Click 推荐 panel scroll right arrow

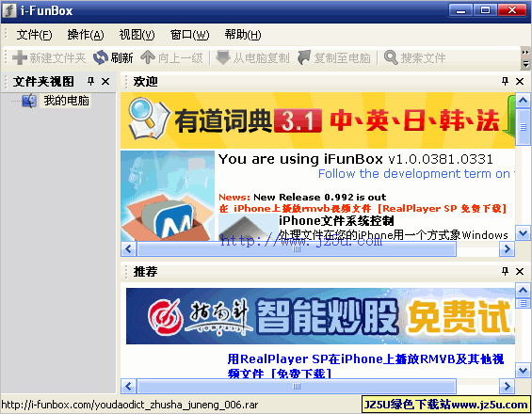coord(507,386)
